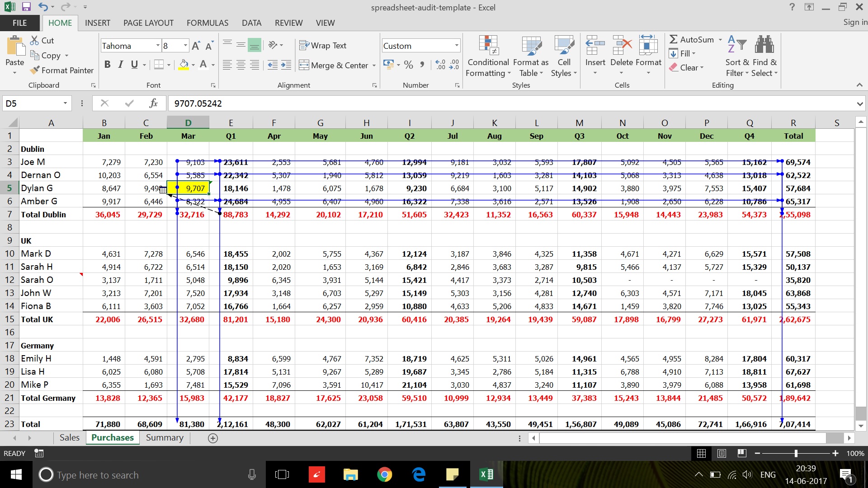
Task: Switch to the FORMULAS tab
Action: click(208, 23)
